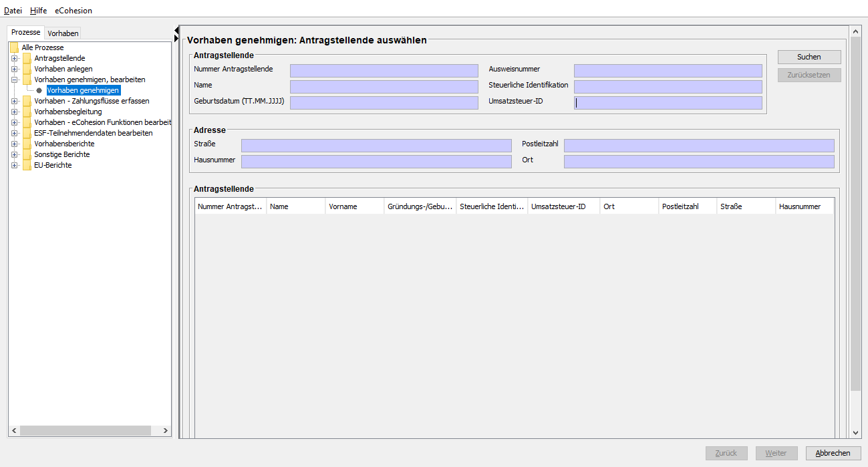Open the Datei menu
Image resolution: width=868 pixels, height=467 pixels.
point(13,11)
